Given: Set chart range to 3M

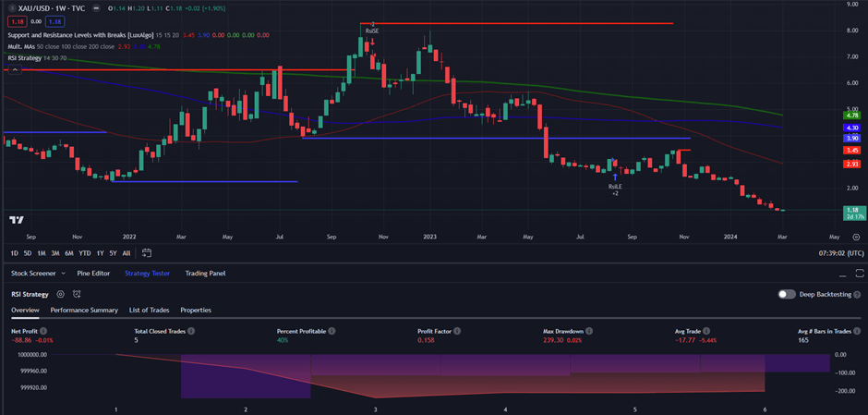Looking at the screenshot, I should 55,253.
